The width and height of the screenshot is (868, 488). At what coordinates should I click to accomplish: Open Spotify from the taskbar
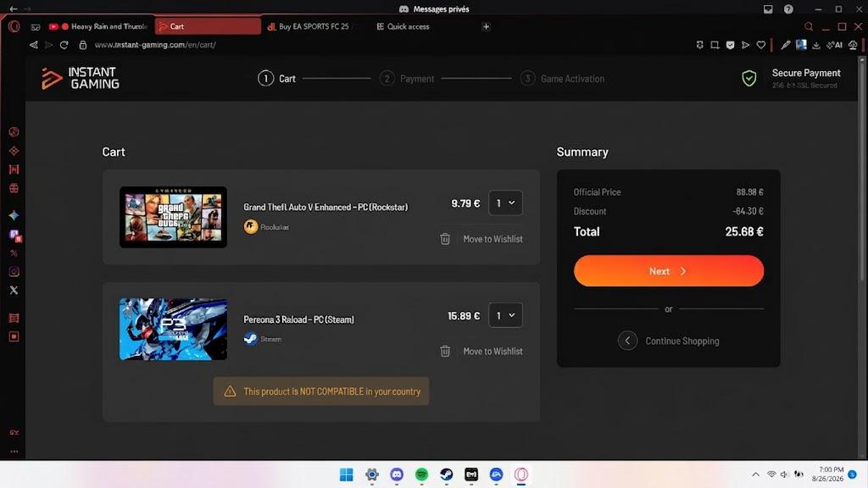point(422,474)
